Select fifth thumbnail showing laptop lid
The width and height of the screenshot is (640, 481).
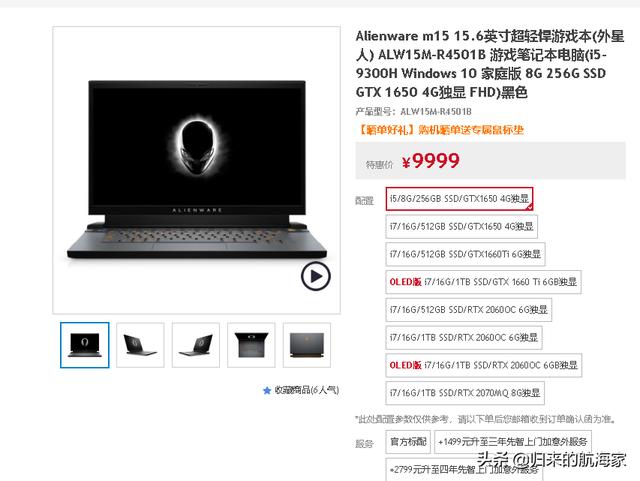coord(307,345)
